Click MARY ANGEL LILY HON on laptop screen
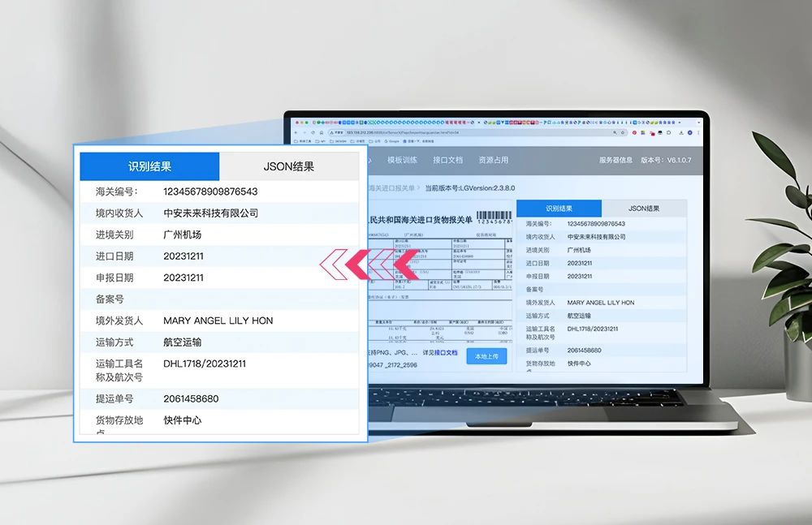This screenshot has width=812, height=525. (601, 303)
